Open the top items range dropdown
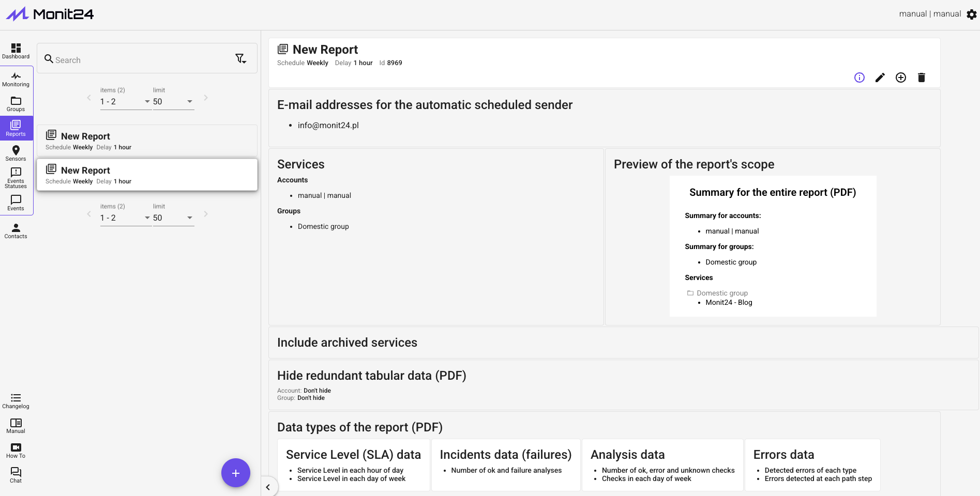The image size is (980, 496). click(x=125, y=102)
